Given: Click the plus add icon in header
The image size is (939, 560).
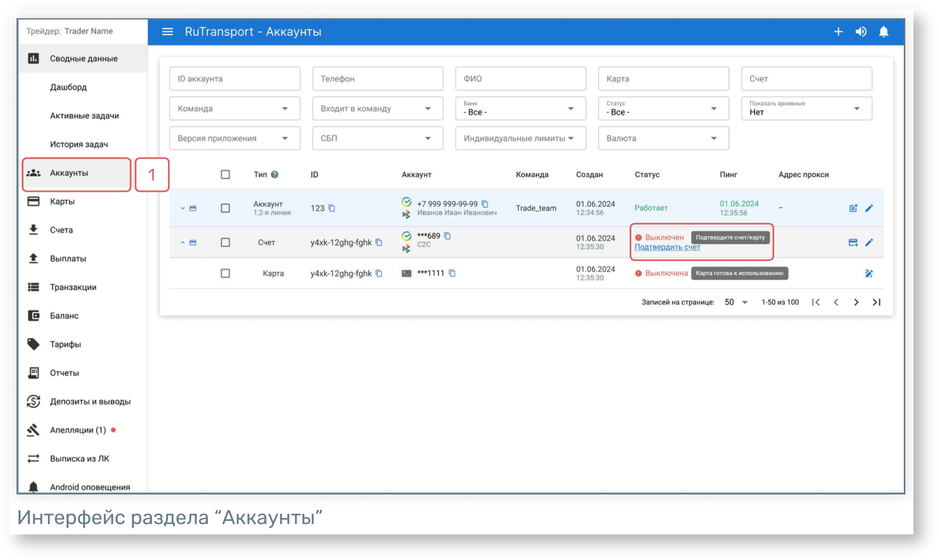Looking at the screenshot, I should (x=838, y=32).
